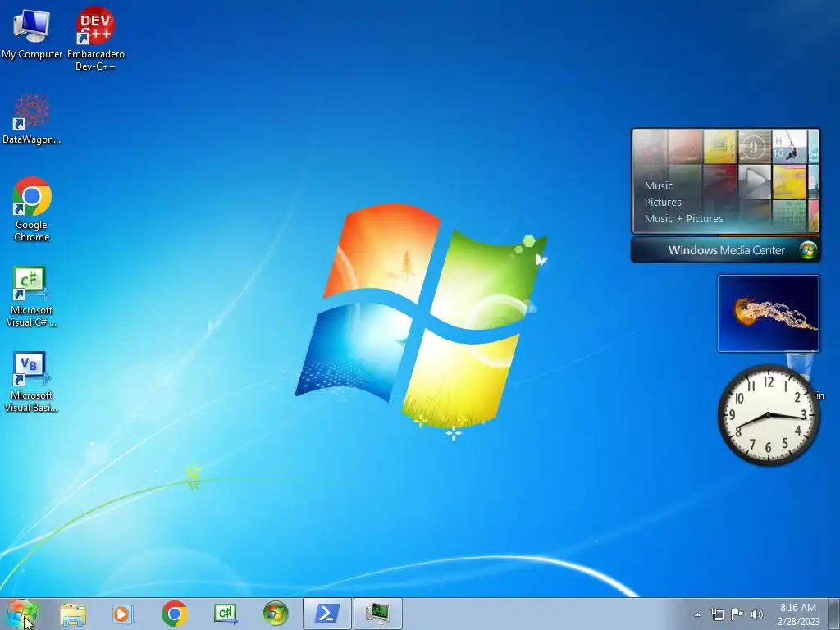Open the Windows Start menu orb
840x630 pixels.
click(x=22, y=614)
